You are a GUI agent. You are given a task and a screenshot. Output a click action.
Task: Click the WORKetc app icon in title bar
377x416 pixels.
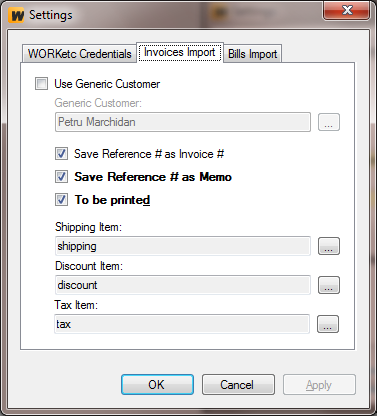point(17,15)
